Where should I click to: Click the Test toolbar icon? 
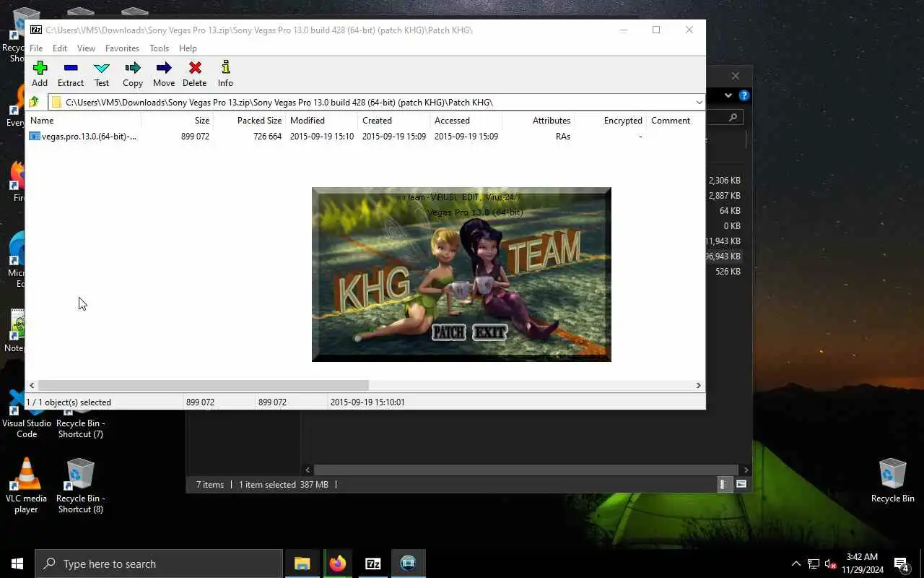pyautogui.click(x=102, y=74)
